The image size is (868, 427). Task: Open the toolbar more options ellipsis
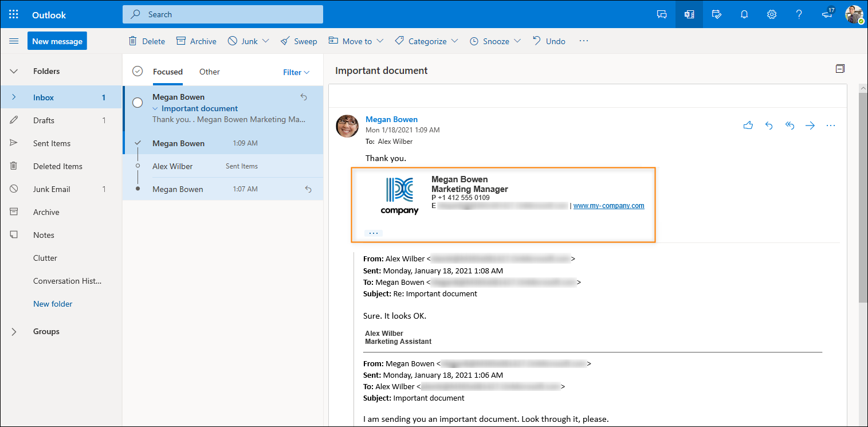pos(584,41)
